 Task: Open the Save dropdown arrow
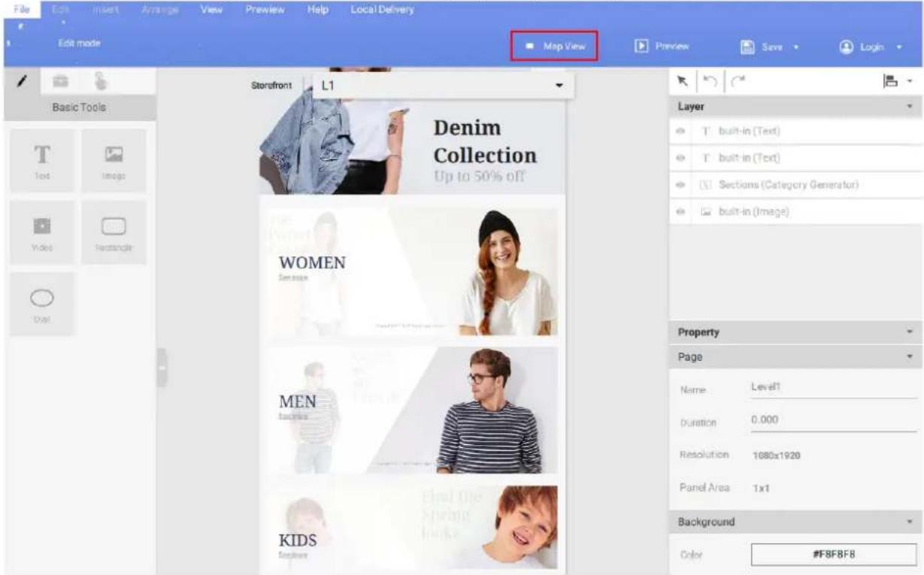click(795, 47)
